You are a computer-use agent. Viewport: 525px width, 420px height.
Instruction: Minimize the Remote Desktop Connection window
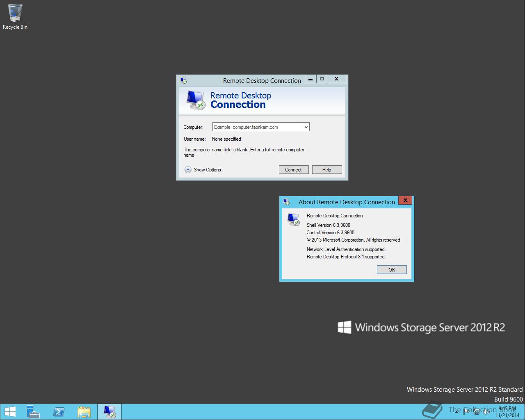[310, 79]
